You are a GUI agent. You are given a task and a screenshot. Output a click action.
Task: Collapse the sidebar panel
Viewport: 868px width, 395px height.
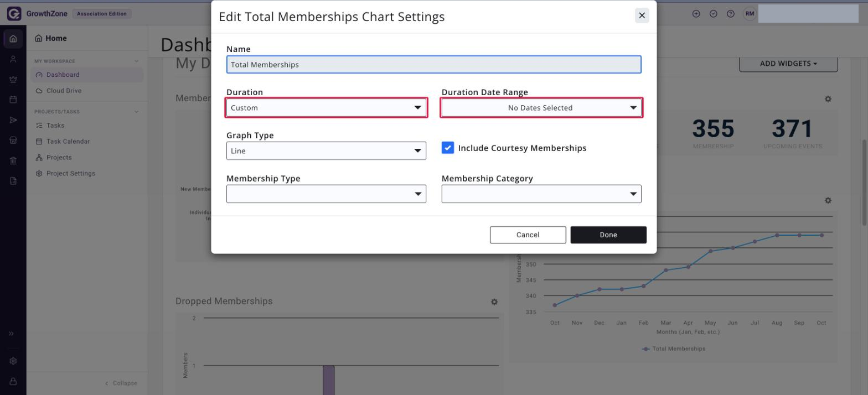[x=121, y=383]
